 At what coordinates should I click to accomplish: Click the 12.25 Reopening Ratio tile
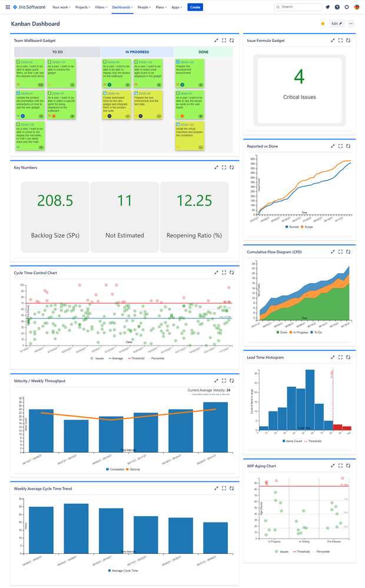tap(194, 217)
